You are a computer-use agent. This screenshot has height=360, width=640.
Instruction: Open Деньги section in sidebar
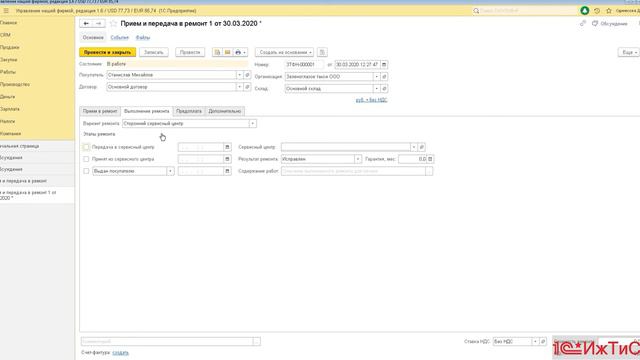8,97
